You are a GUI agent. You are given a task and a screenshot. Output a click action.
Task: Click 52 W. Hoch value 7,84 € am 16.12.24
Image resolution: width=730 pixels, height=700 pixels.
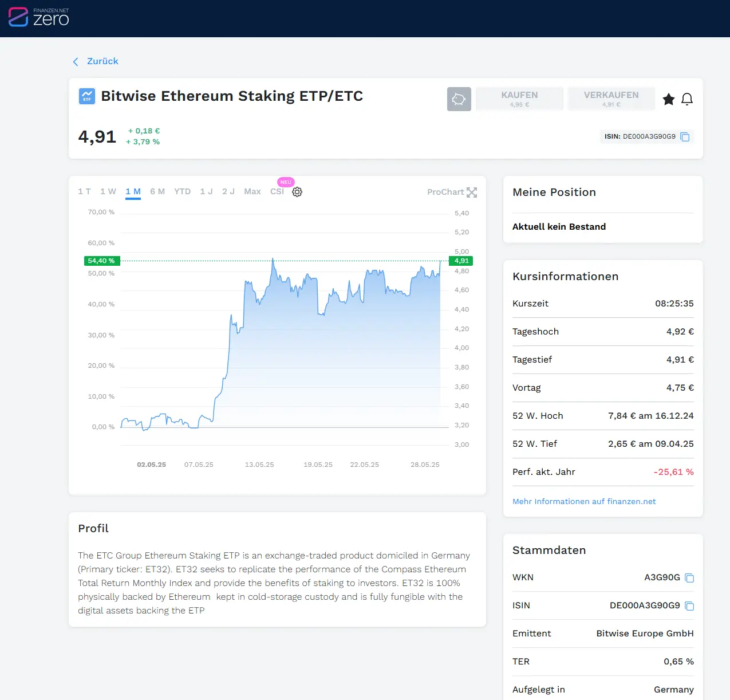651,416
